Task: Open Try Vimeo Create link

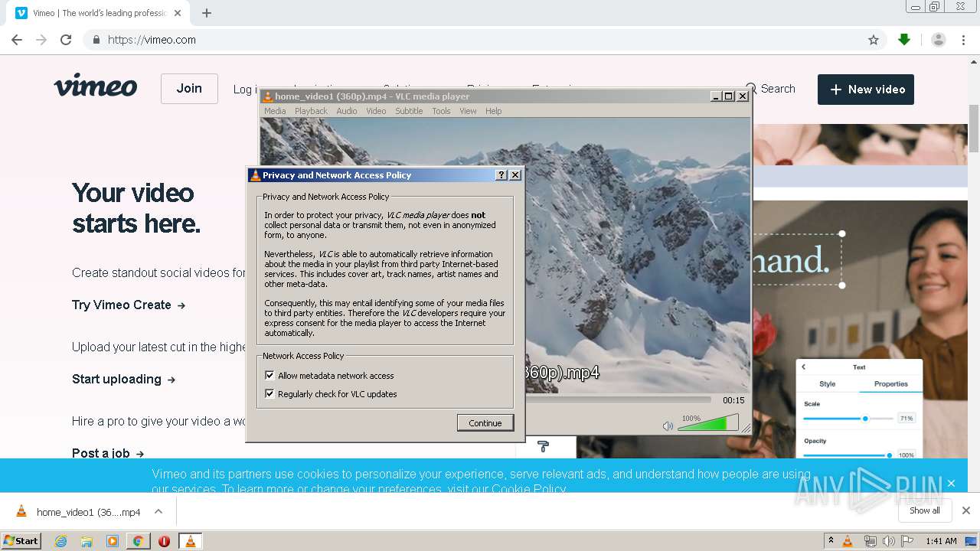Action: (129, 305)
